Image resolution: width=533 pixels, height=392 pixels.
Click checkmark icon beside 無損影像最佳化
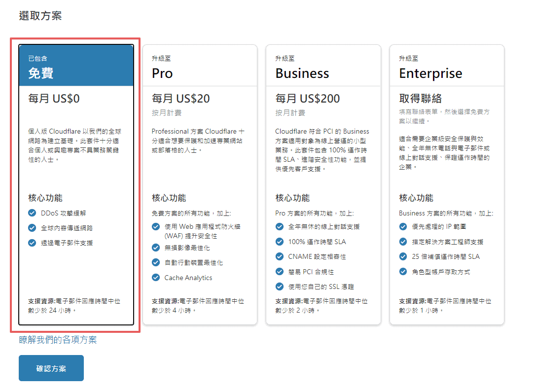tap(156, 248)
